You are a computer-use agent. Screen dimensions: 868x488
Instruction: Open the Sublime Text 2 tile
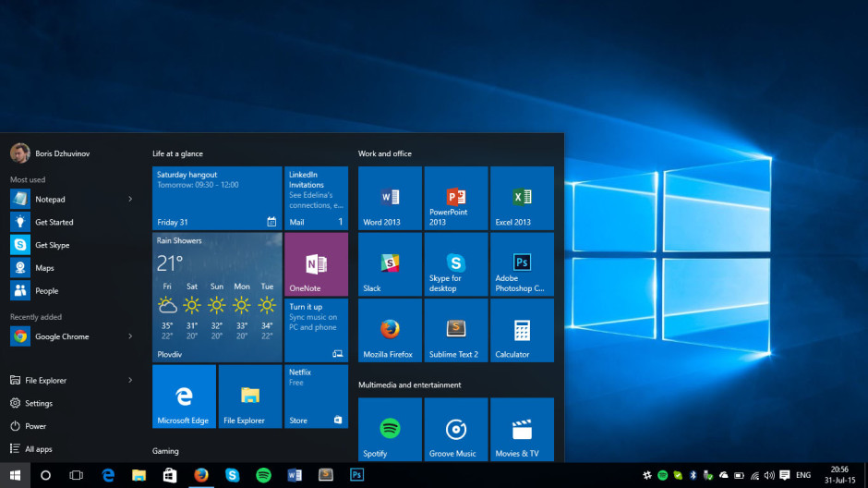[x=455, y=331]
